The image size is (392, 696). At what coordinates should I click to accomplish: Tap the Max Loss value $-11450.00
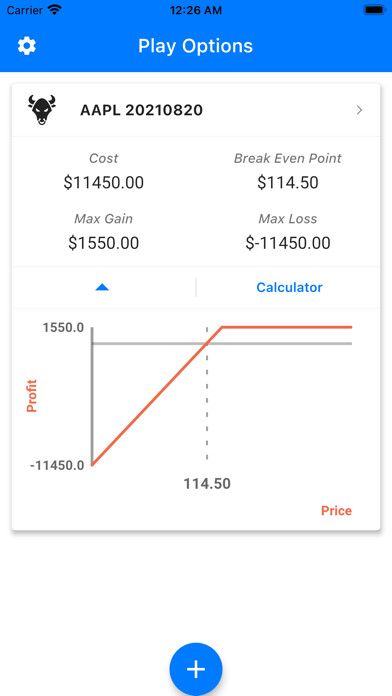pos(288,243)
